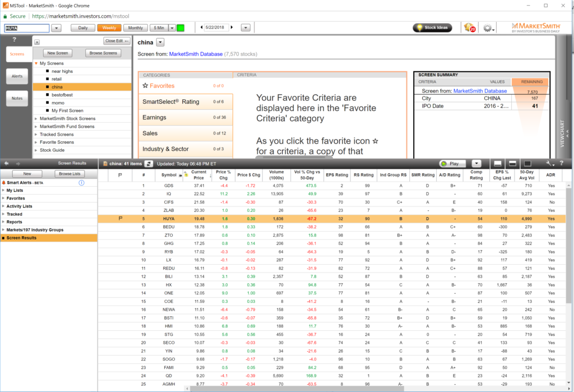Click the Favorites star category
Viewport: 574px width, 392px height.
click(186, 86)
